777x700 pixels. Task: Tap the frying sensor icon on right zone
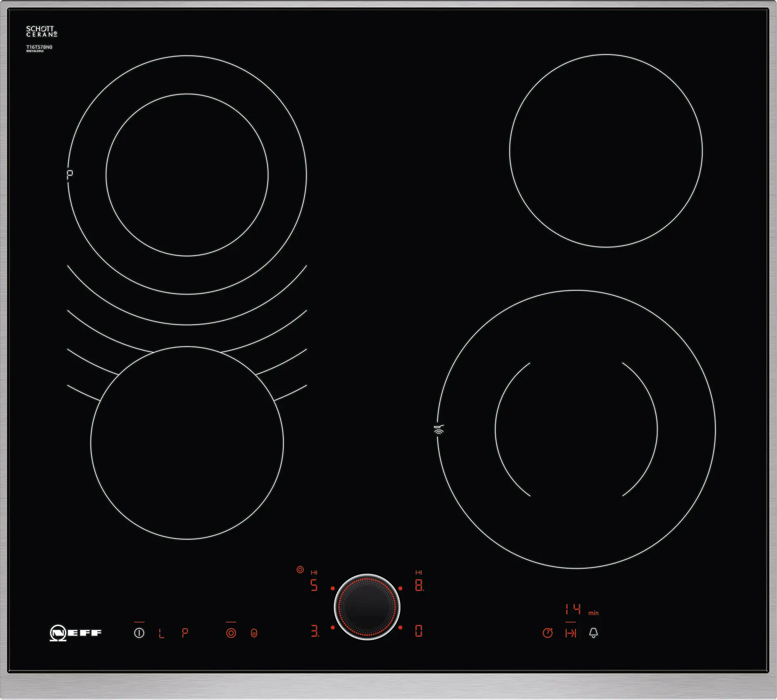(x=439, y=429)
